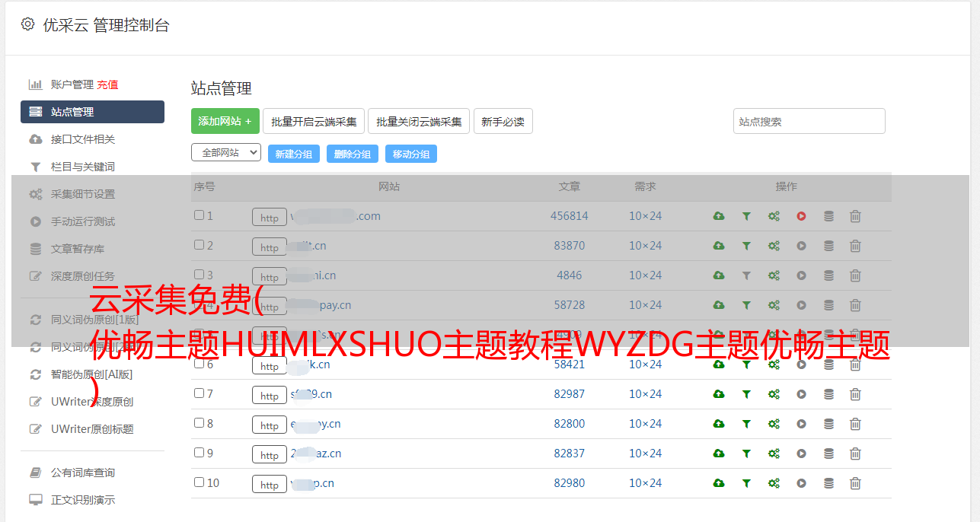
Task: Run manual test via play icon in 58728 row
Action: pyautogui.click(x=801, y=305)
